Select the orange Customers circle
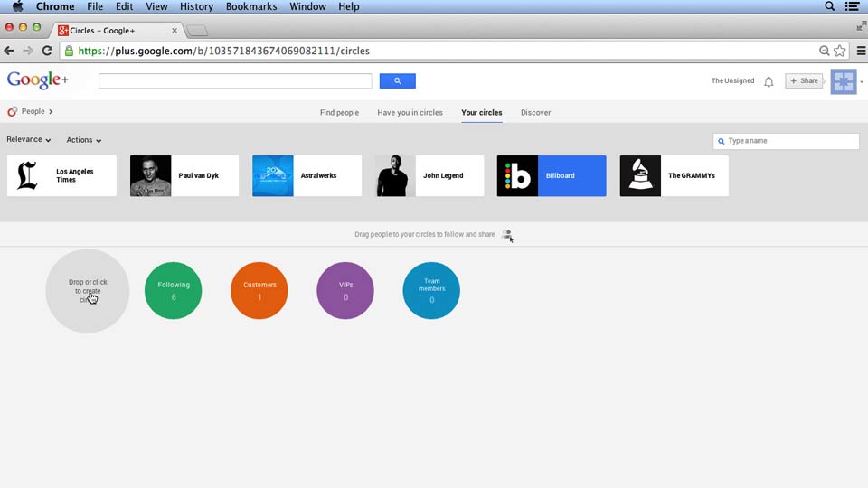The image size is (868, 488). [259, 290]
